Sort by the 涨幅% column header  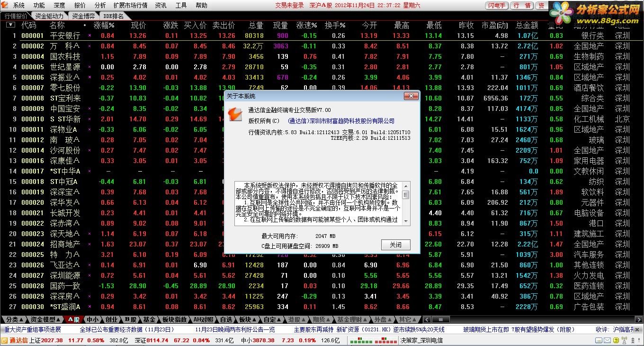tap(104, 25)
